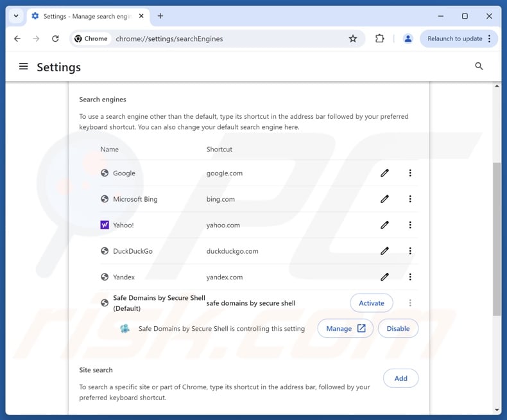Go back to previous page

17,39
